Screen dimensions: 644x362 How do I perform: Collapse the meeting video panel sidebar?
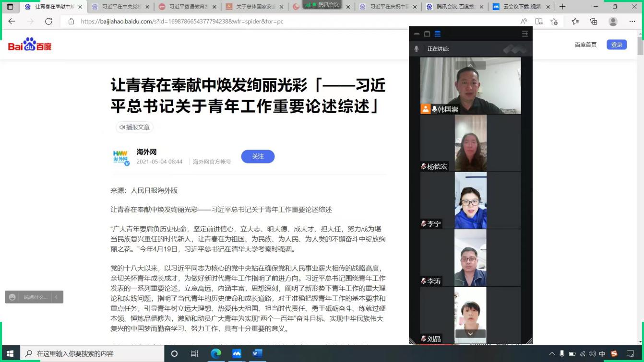[x=525, y=34]
